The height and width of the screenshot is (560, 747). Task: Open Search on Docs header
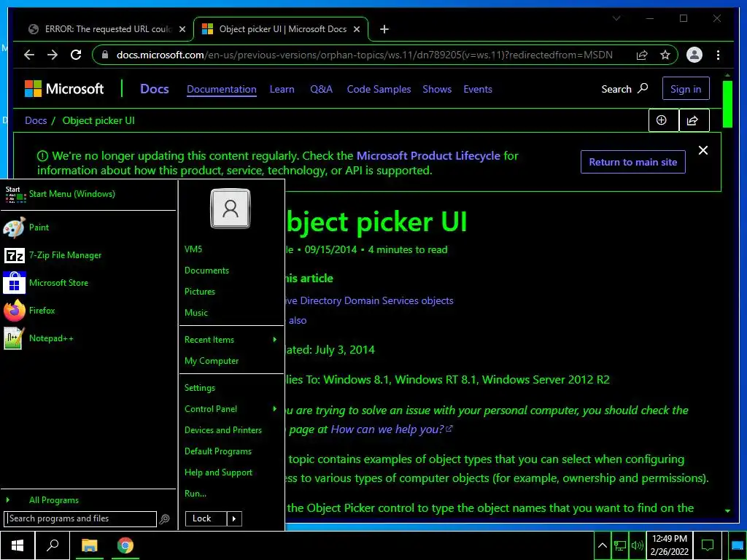tap(624, 89)
